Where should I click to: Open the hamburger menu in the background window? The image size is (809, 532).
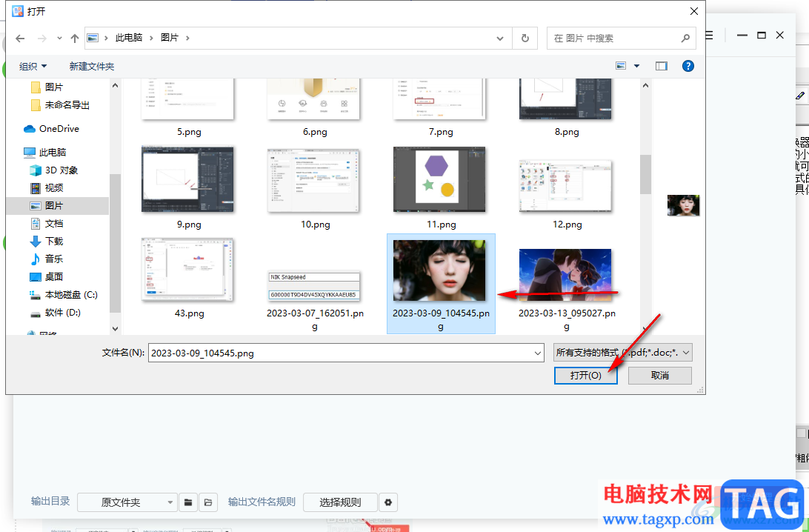click(710, 35)
